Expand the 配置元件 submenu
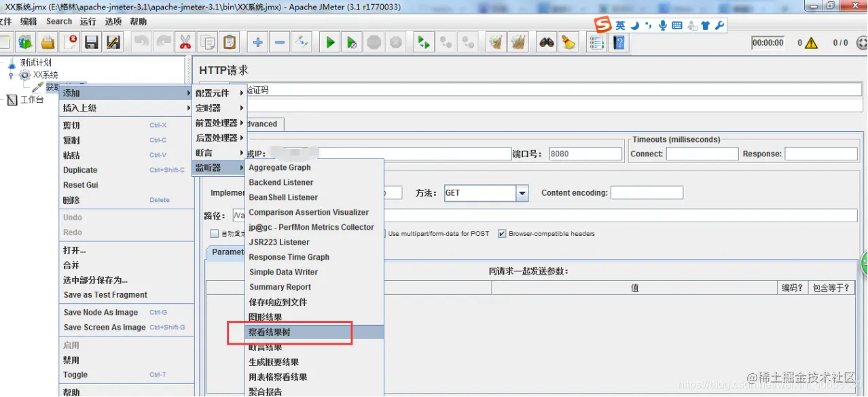Image resolution: width=868 pixels, height=397 pixels. (219, 93)
